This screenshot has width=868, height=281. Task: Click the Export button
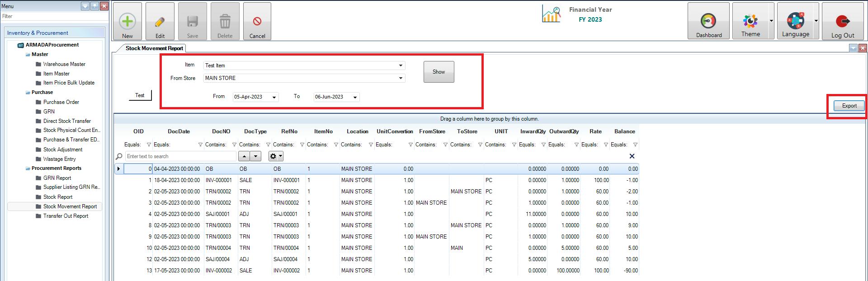pos(849,106)
